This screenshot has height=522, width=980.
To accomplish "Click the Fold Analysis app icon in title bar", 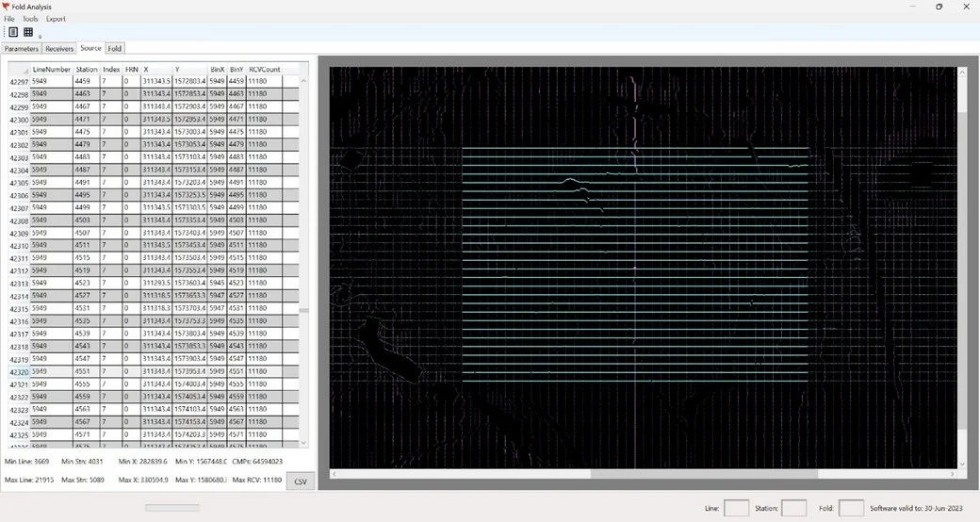I will click(6, 7).
